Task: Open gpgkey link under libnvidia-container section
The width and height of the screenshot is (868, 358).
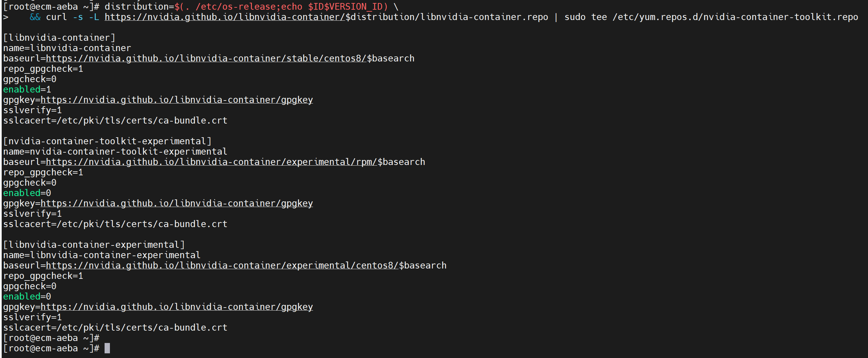Action: (x=176, y=100)
